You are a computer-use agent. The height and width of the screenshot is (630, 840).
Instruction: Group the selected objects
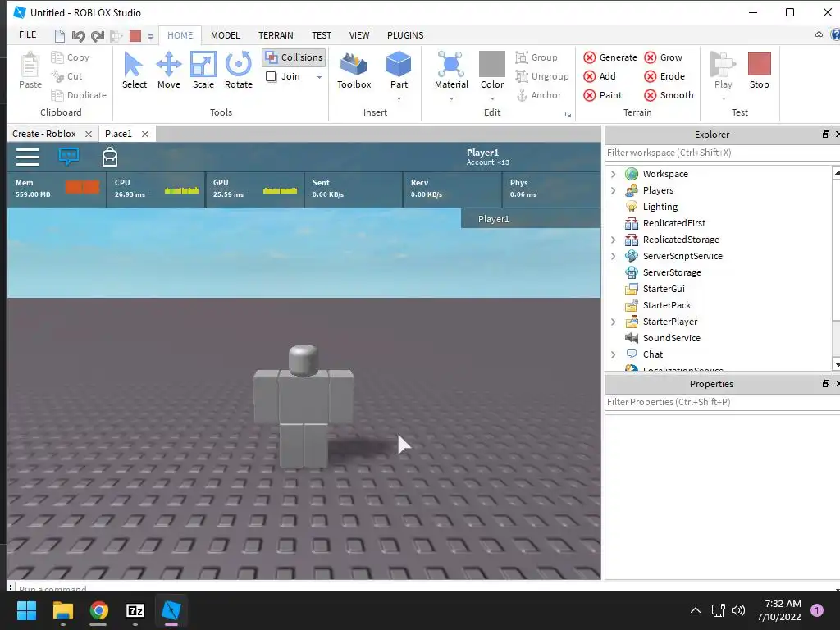coord(536,57)
